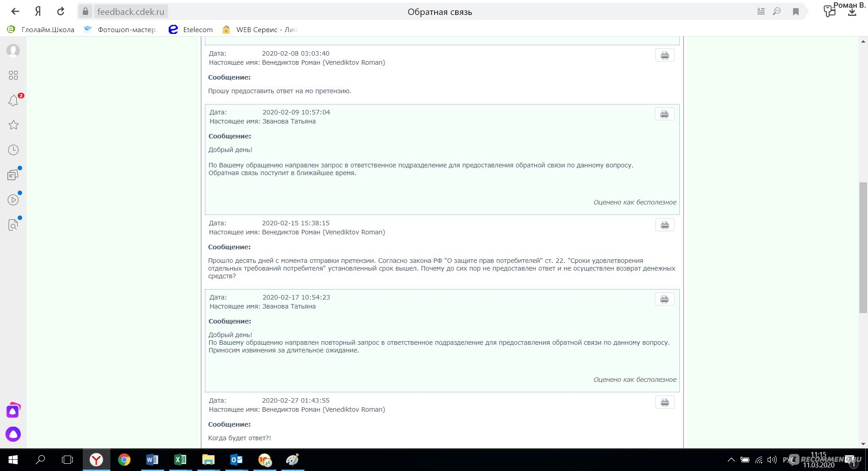Open Yandex home via the Я icon
Image resolution: width=868 pixels, height=471 pixels.
point(38,12)
